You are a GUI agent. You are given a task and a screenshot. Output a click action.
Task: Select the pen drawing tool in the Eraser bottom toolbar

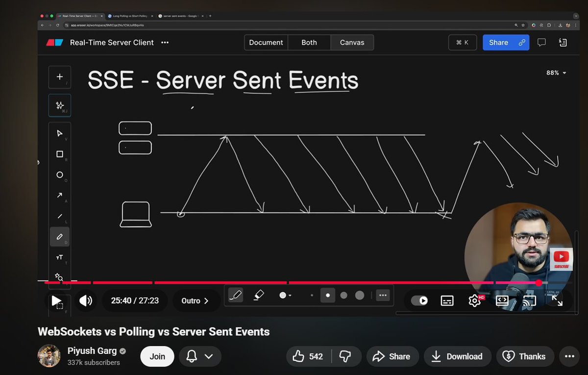236,295
